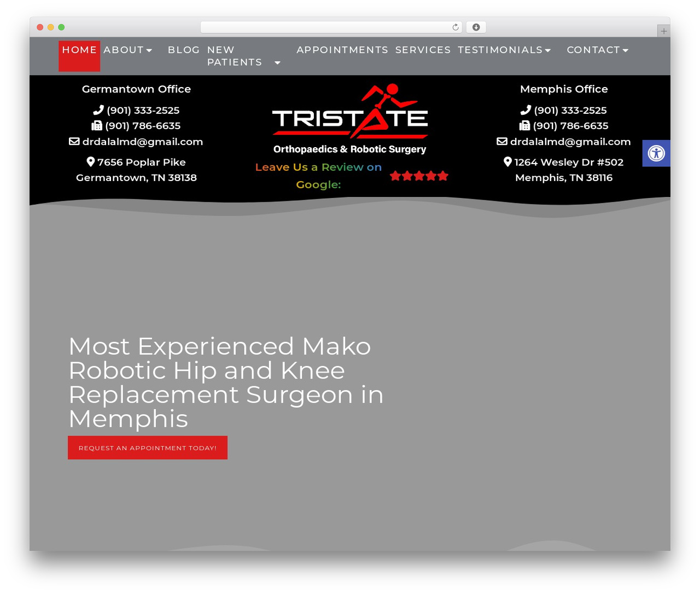This screenshot has width=700, height=593.
Task: Click Germantown fax number (901) 786-6635
Action: [x=143, y=126]
